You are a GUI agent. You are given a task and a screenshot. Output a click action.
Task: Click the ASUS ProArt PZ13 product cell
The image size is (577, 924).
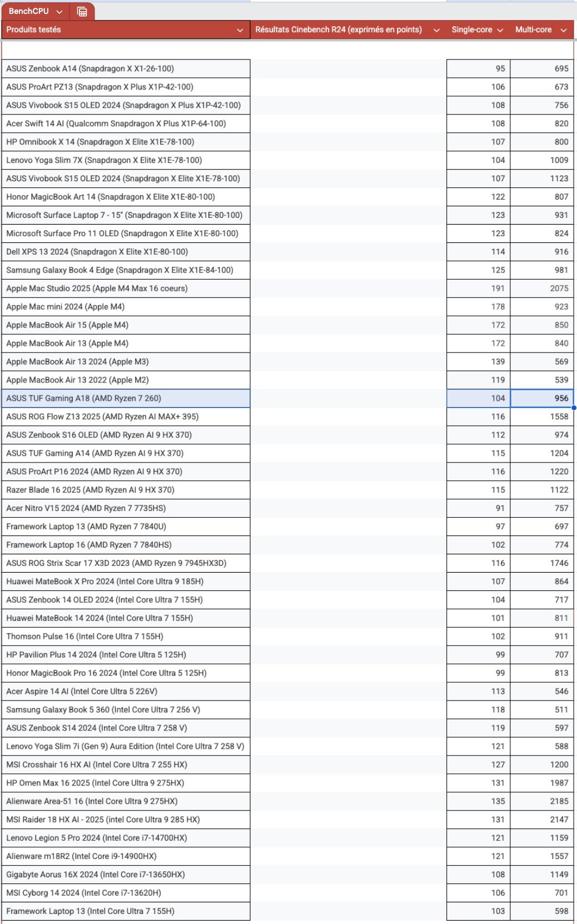click(126, 87)
